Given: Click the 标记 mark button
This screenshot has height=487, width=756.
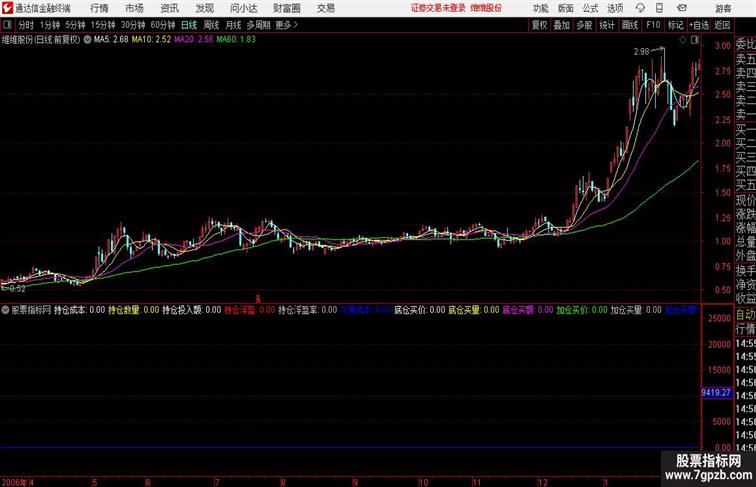Looking at the screenshot, I should (675, 25).
